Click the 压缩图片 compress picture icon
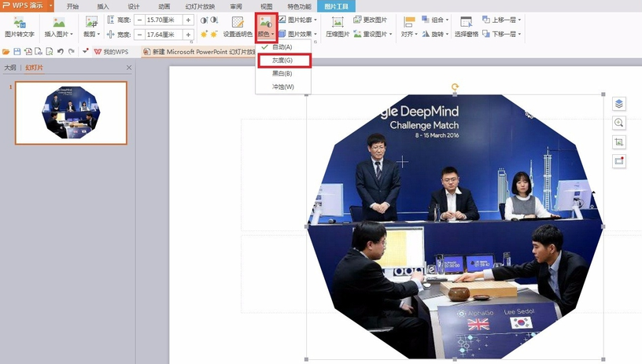 338,27
